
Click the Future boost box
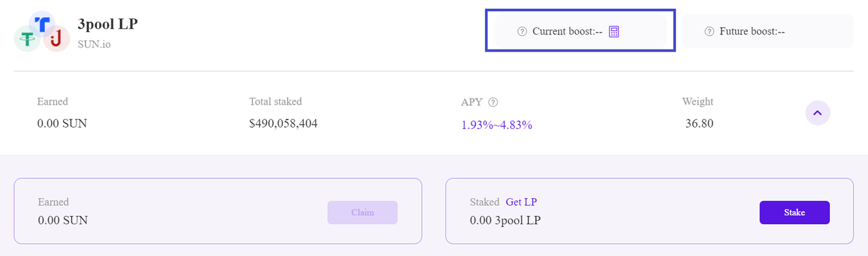768,31
